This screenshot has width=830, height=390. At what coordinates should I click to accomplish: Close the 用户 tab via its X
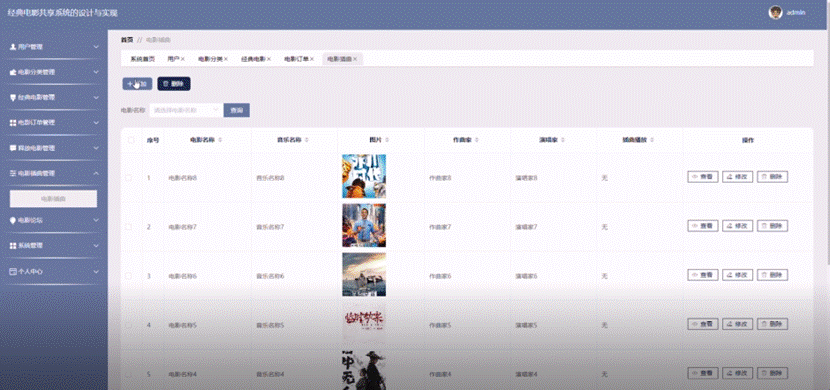(183, 59)
